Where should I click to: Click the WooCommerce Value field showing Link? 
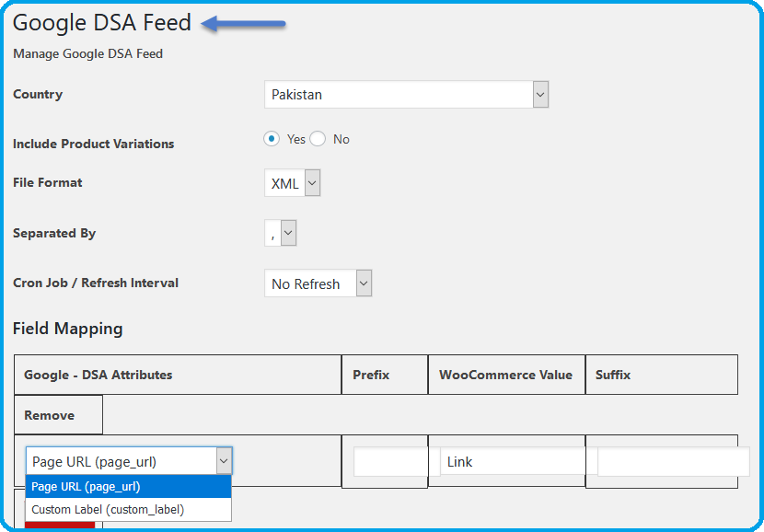pos(513,461)
